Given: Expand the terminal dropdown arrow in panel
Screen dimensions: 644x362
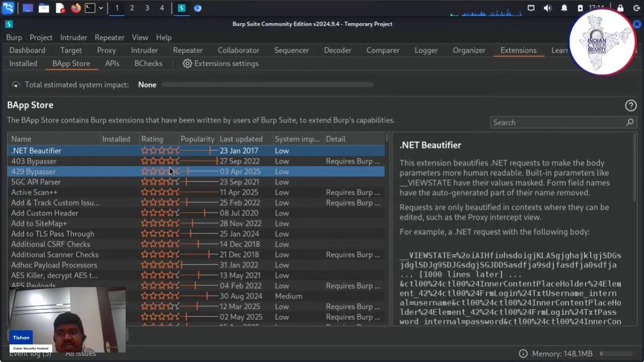Looking at the screenshot, I should 101,8.
